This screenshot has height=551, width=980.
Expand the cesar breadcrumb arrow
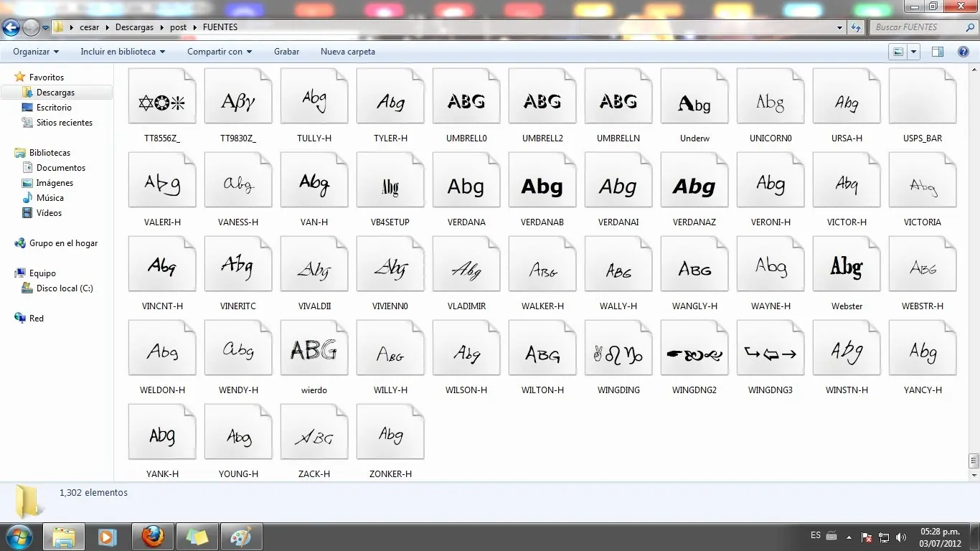pos(108,27)
